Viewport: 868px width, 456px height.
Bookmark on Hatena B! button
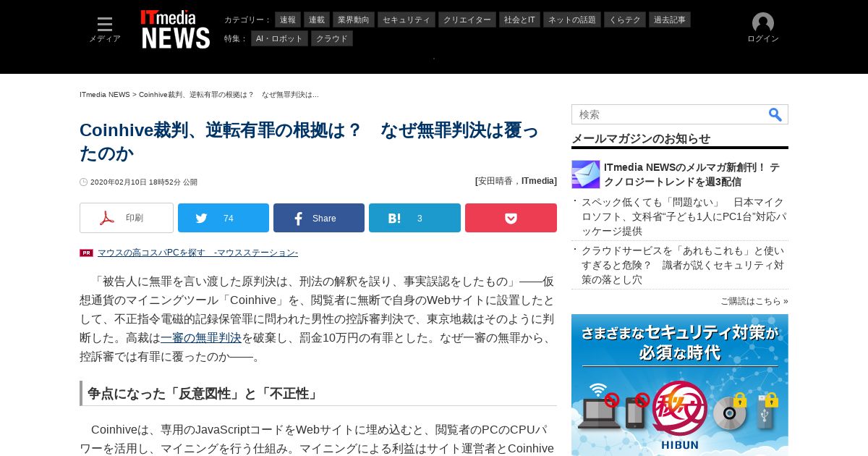click(414, 218)
